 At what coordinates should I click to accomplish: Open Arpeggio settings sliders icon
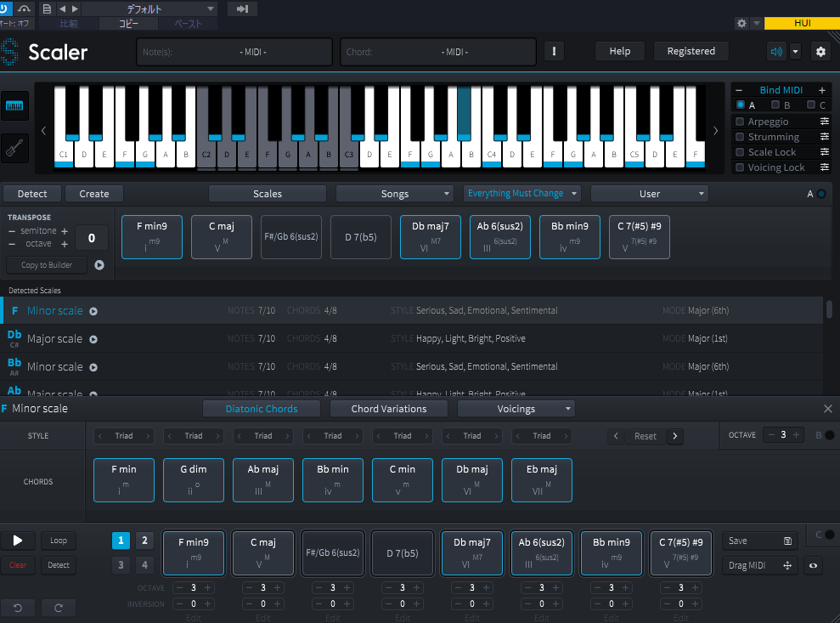[x=825, y=122]
